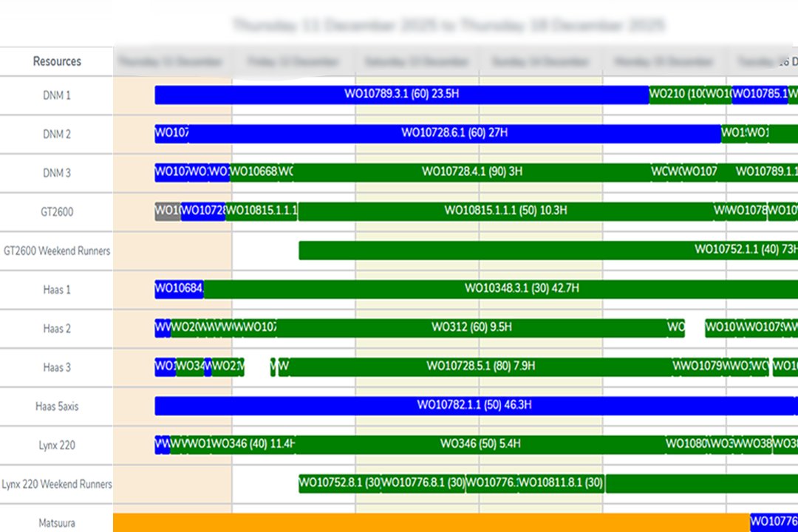Click the GT2600 Weekend Runners label
This screenshot has height=532, width=798.
click(56, 251)
